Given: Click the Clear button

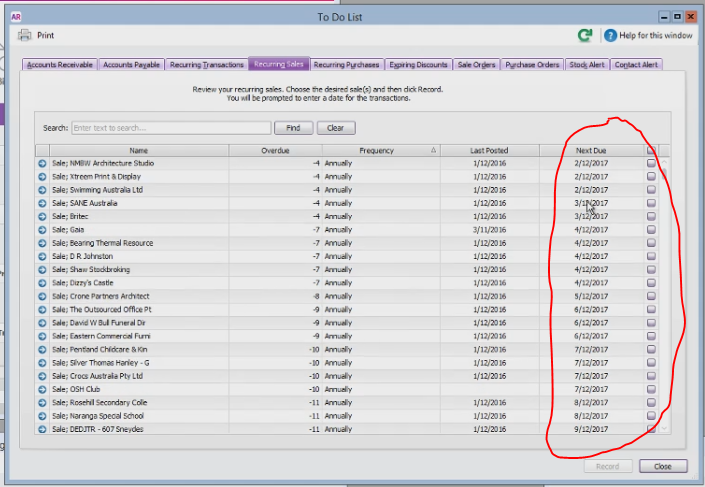Looking at the screenshot, I should [335, 128].
